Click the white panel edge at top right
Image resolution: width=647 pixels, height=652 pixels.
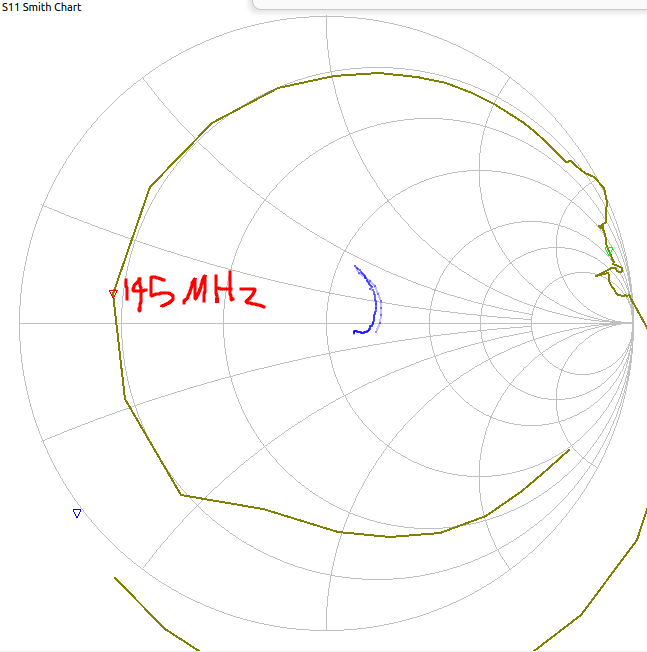(450, 6)
